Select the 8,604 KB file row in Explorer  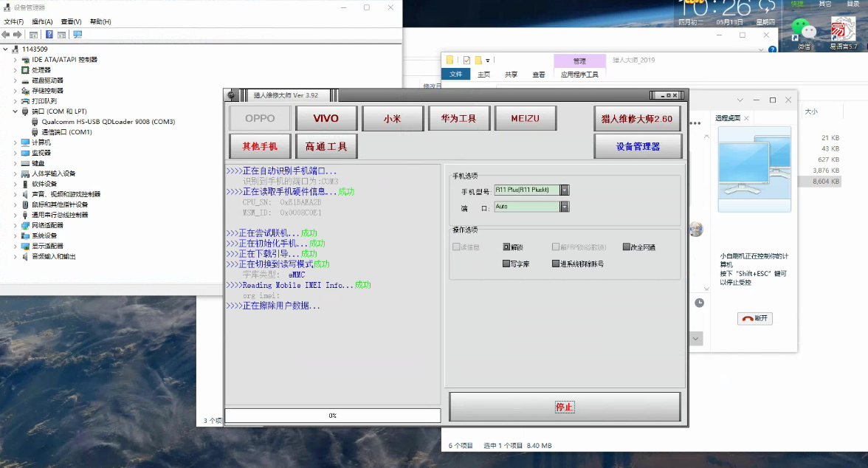pos(820,181)
